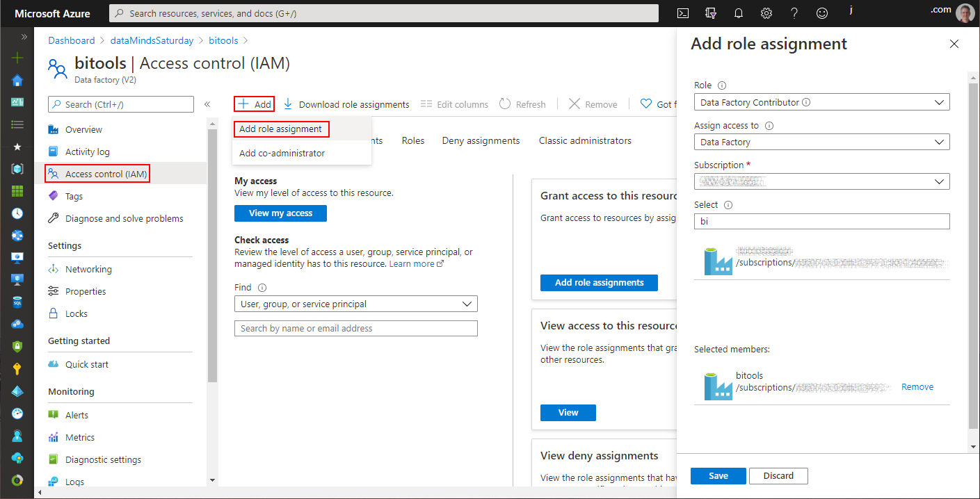Open Favorites star in the sidebar
The width and height of the screenshot is (980, 499).
pyautogui.click(x=16, y=147)
